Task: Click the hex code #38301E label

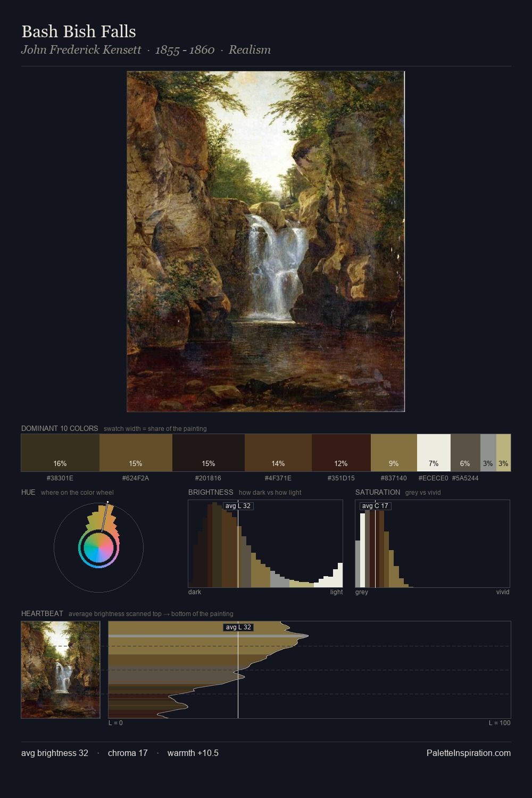Action: pos(60,478)
